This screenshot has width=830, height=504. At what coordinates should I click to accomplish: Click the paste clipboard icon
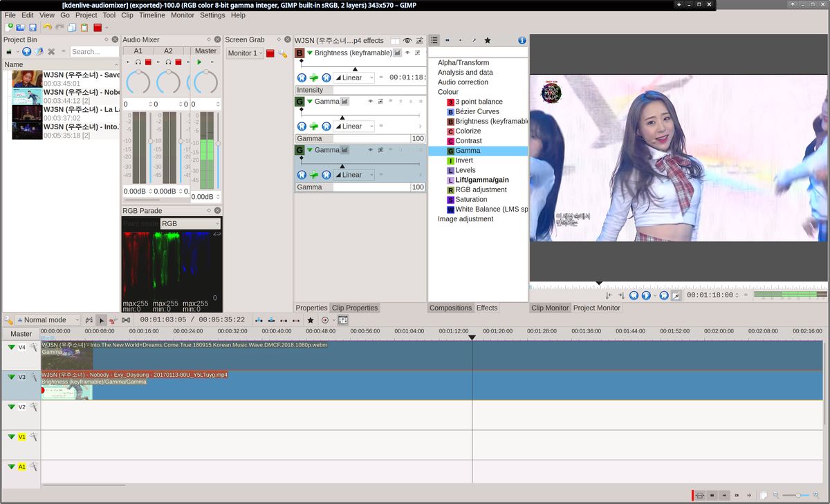tap(84, 28)
